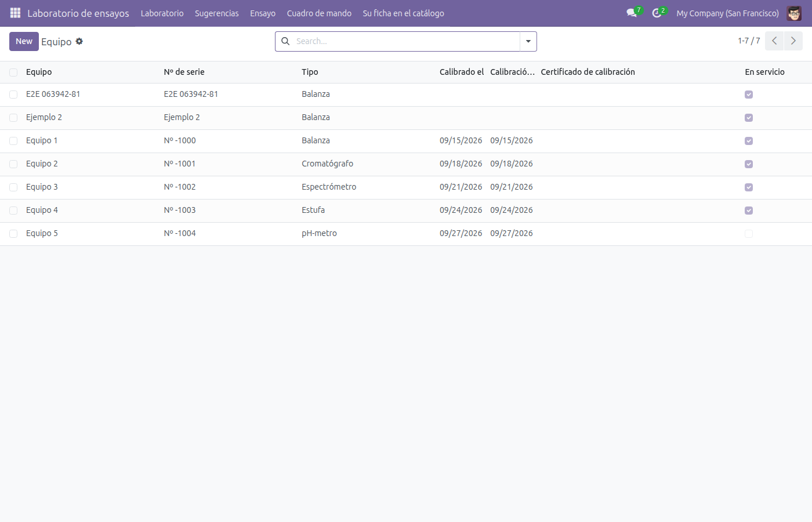Click the New button
The image size is (812, 522).
coord(24,41)
